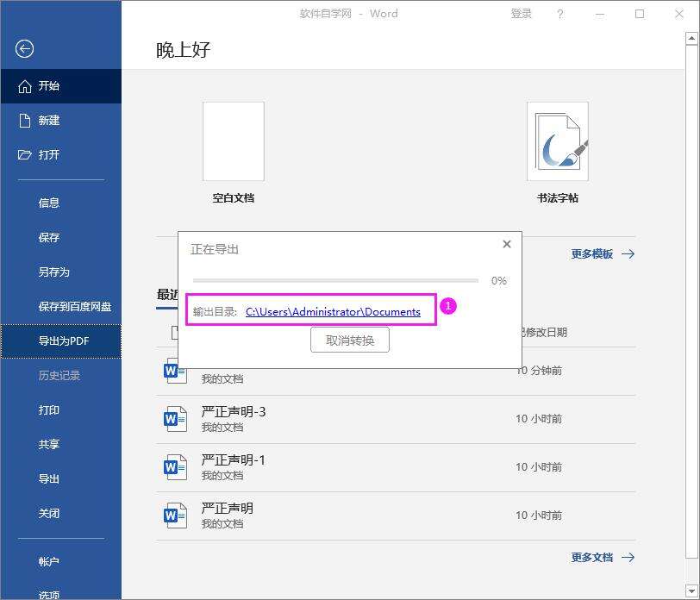700x600 pixels.
Task: Click the arrow icon beside 更多模板
Action: 628,254
